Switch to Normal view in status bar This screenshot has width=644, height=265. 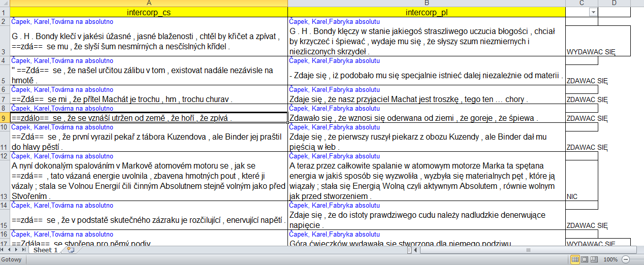[575, 259]
